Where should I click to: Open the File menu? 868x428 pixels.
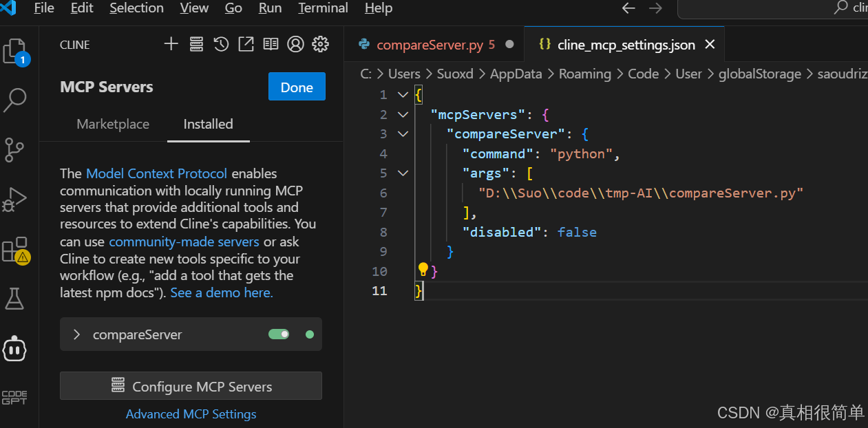click(x=44, y=8)
